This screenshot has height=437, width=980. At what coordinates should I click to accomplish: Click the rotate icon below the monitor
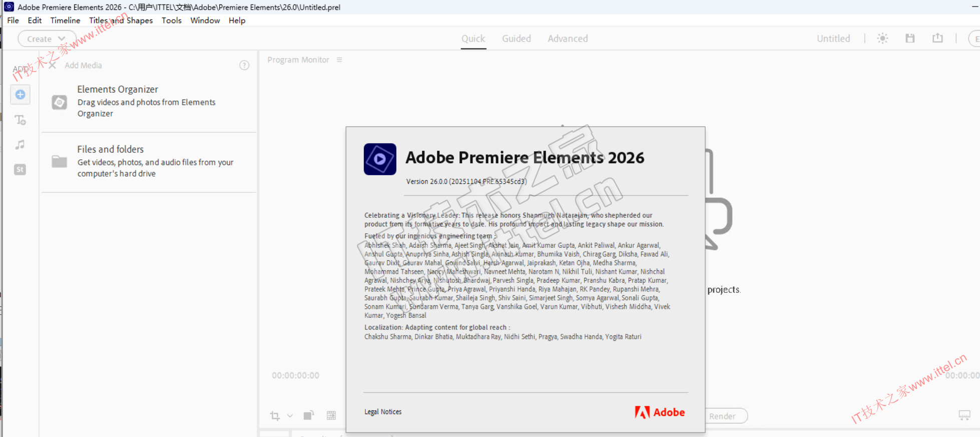click(x=308, y=415)
